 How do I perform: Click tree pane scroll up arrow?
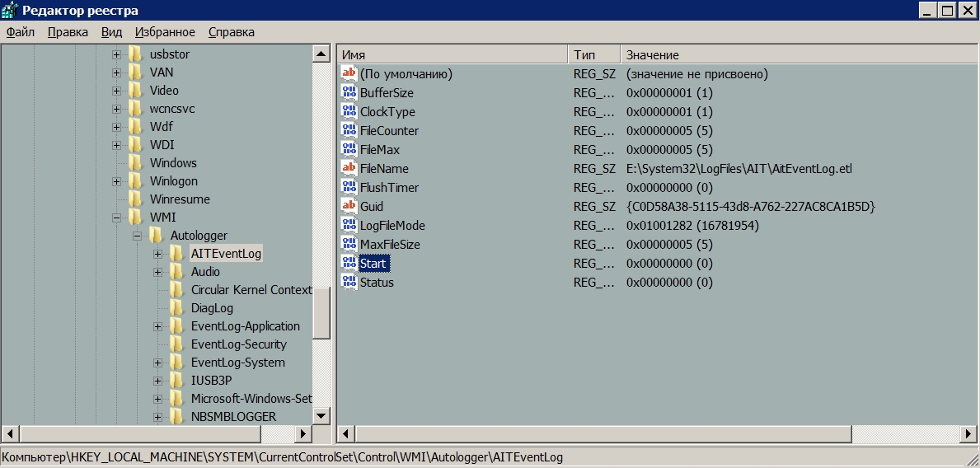[321, 54]
